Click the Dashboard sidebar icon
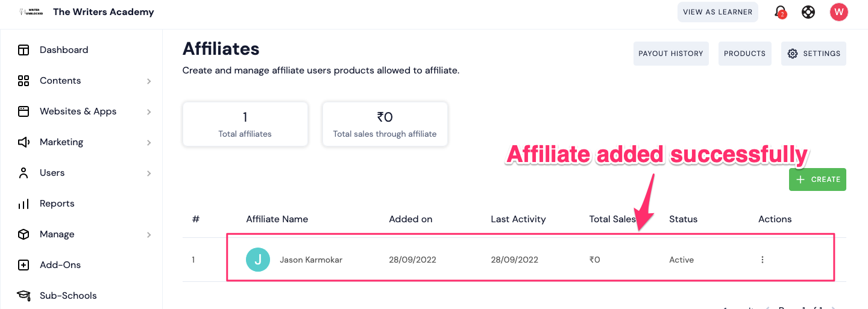Viewport: 868px width, 309px height. 24,50
